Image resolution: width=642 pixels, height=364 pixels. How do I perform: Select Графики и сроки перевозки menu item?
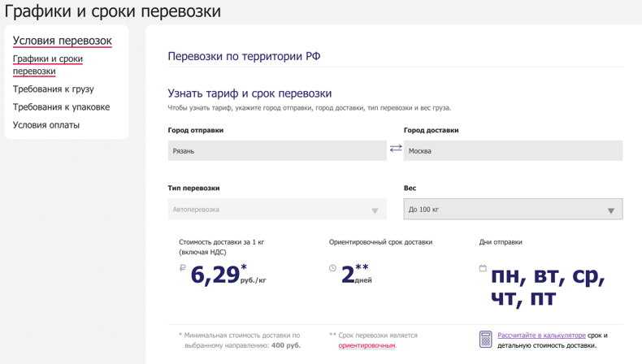point(48,65)
